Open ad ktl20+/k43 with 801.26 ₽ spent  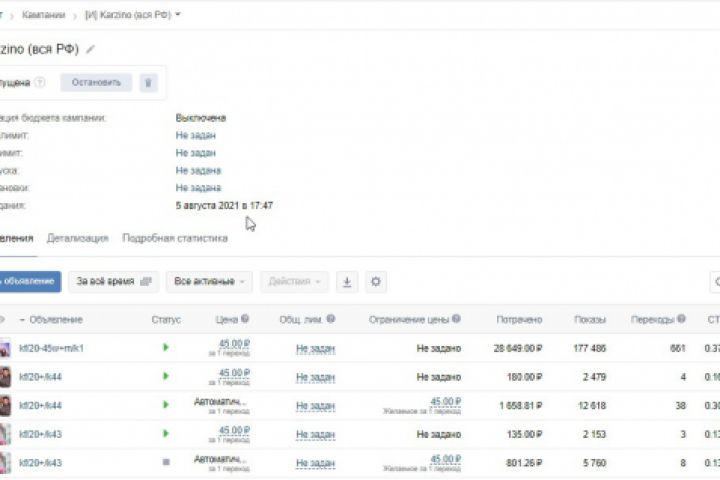(x=40, y=463)
